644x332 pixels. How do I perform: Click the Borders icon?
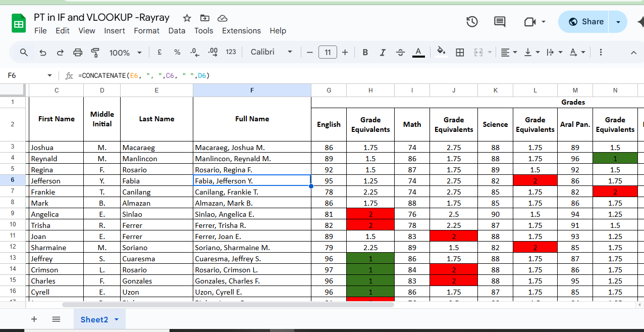point(460,52)
